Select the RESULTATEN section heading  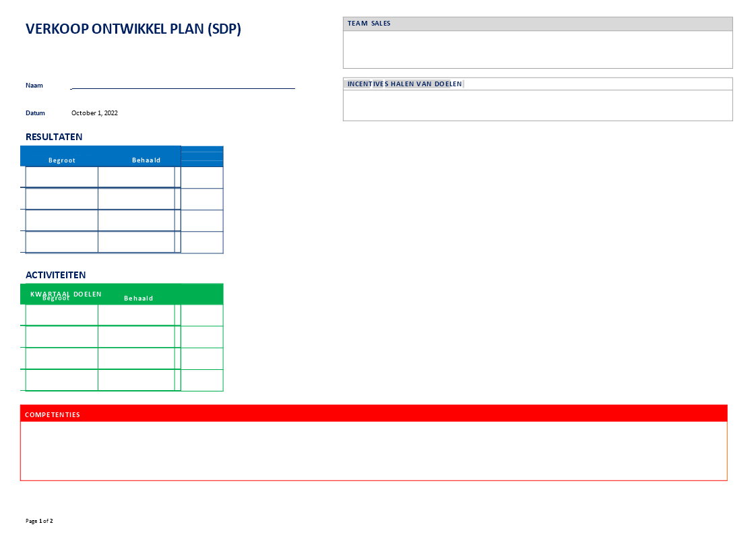[x=54, y=137]
